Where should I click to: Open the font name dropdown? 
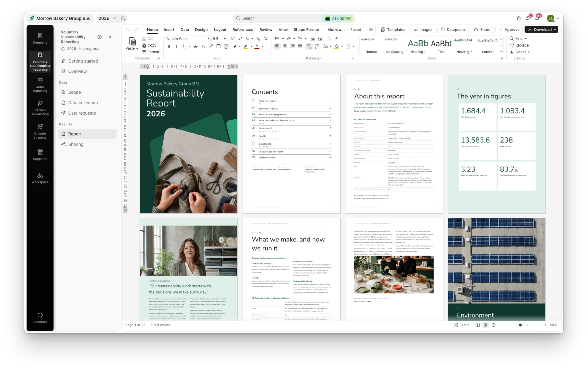point(208,39)
